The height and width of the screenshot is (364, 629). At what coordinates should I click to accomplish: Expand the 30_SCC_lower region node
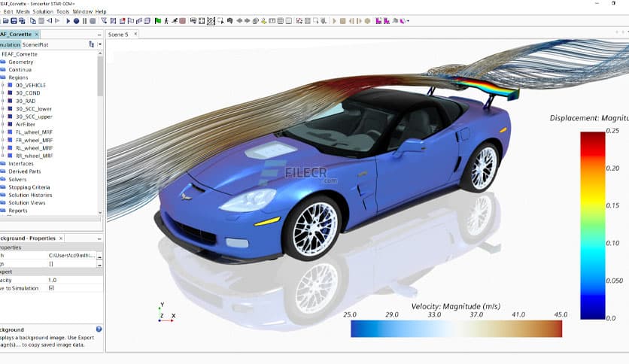coord(3,108)
